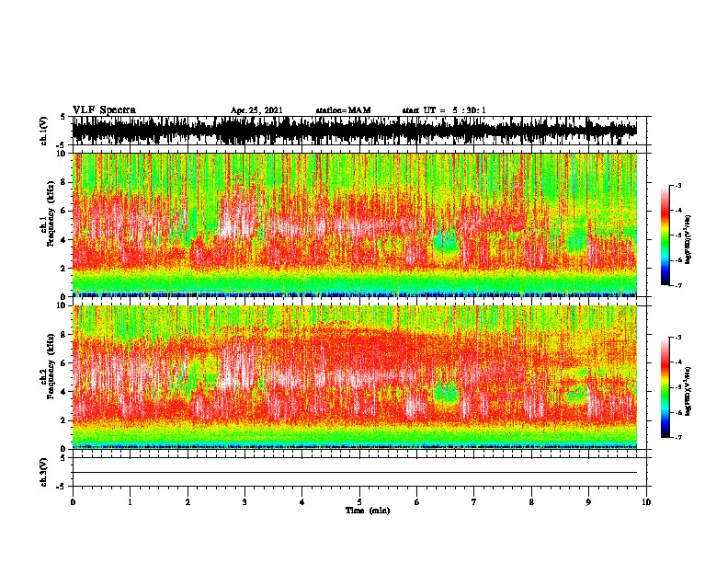Click the green low-power patch near minute 6.5 in ch.2 spectrogram
Viewport: 728px width, 563px height.
click(x=447, y=394)
